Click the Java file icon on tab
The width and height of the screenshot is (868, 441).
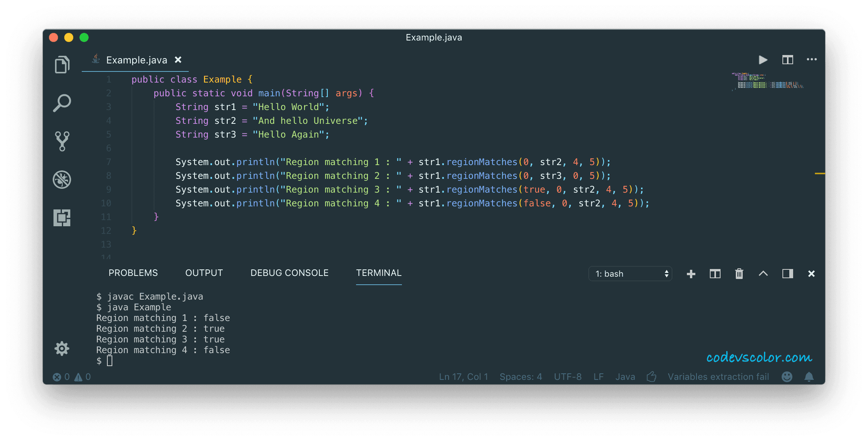[x=96, y=59]
